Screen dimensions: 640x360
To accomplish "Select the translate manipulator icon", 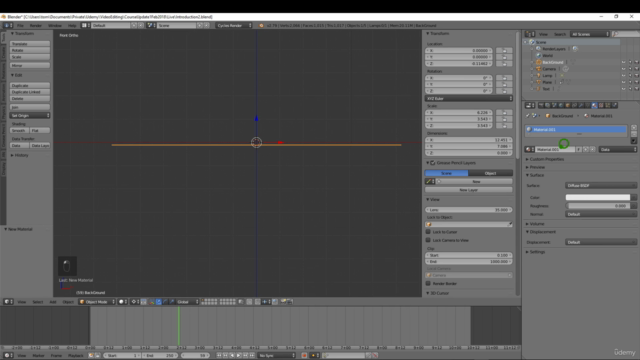I will coord(158,302).
